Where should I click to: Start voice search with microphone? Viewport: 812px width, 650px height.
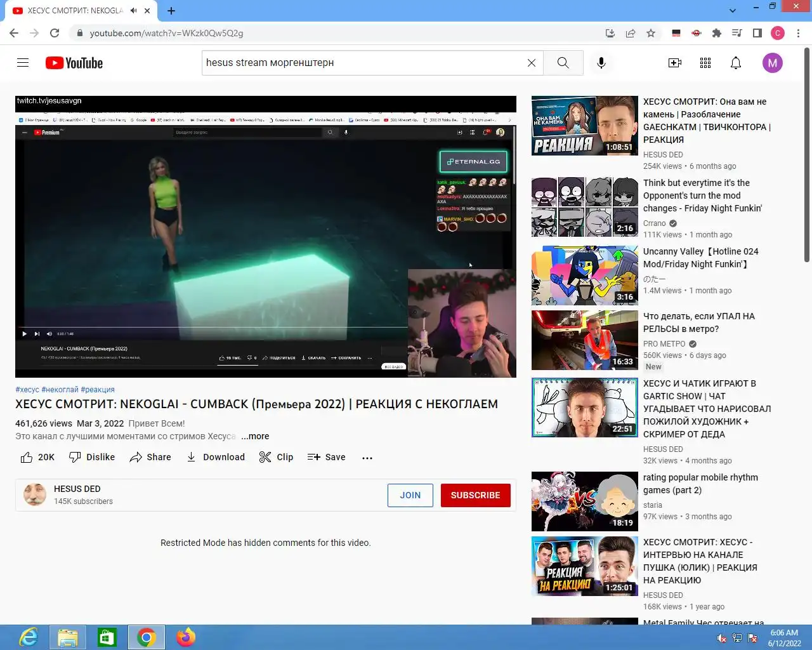click(x=601, y=63)
